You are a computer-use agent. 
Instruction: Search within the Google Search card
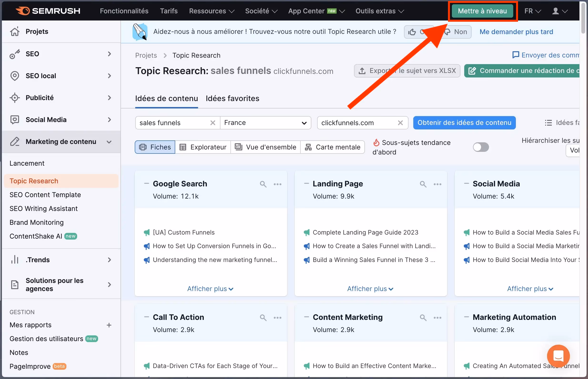click(x=263, y=184)
